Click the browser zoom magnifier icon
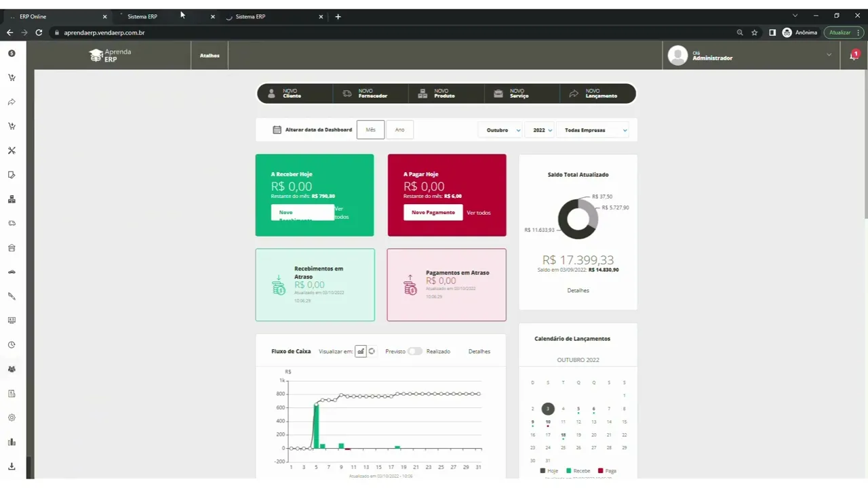Screen dimensions: 868x488 coord(740,33)
